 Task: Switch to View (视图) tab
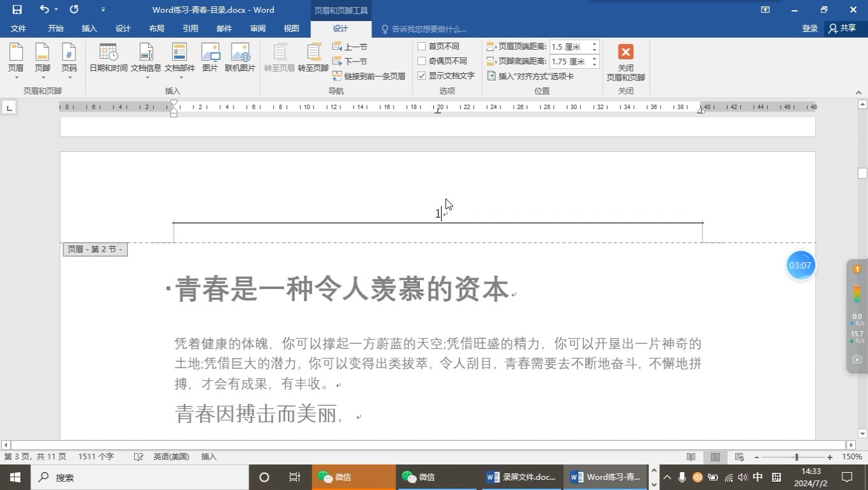(292, 29)
